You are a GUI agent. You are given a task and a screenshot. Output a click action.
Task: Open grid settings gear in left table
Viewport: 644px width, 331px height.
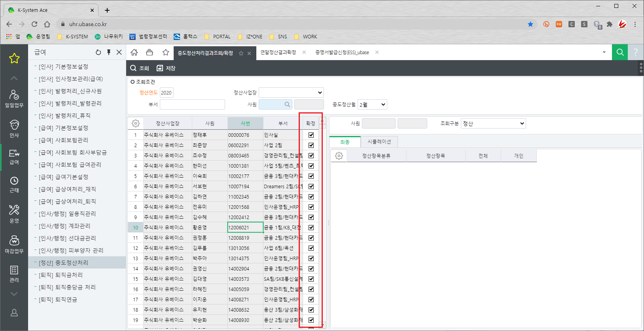click(136, 123)
